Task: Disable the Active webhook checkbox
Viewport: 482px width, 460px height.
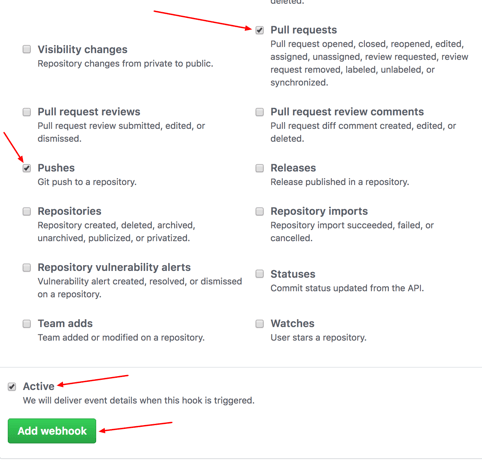Action: tap(12, 387)
